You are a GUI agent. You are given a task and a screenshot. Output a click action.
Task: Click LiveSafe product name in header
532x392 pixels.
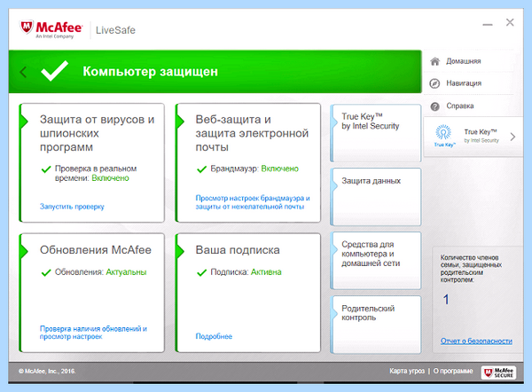[115, 30]
